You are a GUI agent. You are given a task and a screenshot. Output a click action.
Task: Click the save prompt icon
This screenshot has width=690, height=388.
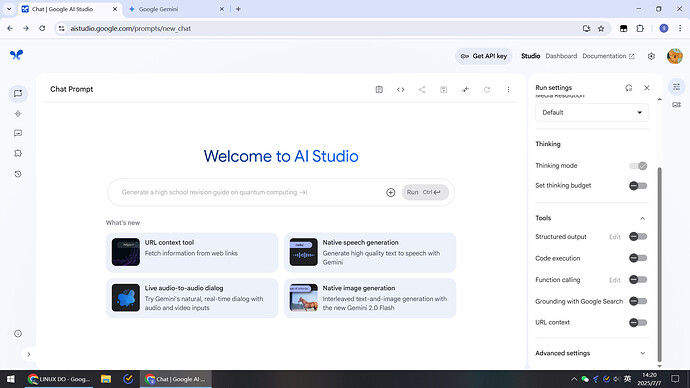[444, 89]
